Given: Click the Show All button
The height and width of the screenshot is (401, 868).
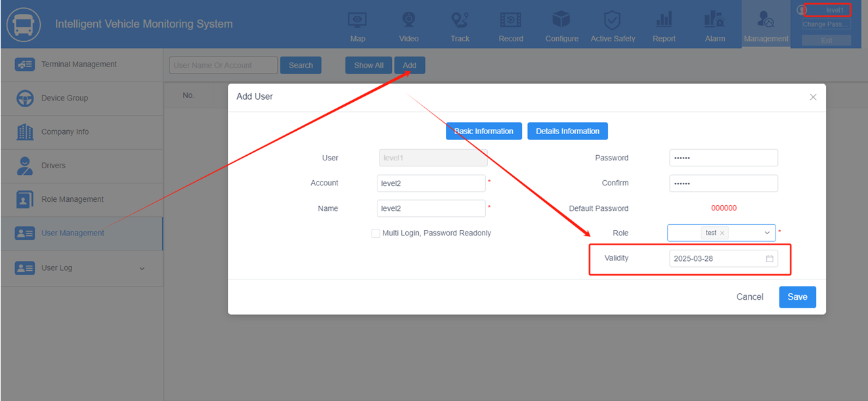Looking at the screenshot, I should point(369,65).
